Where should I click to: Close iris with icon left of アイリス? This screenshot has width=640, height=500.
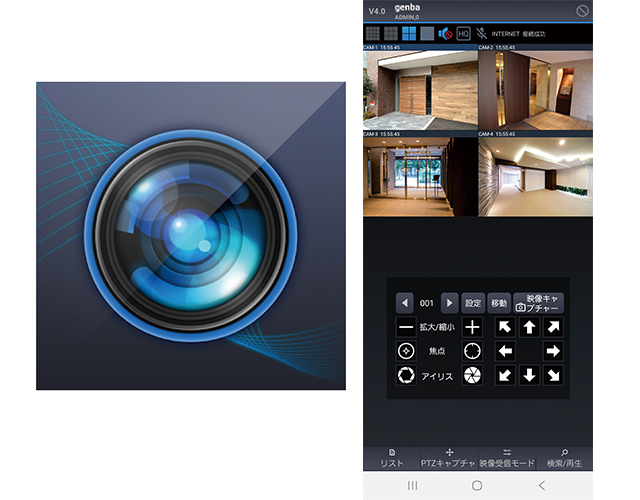[406, 375]
